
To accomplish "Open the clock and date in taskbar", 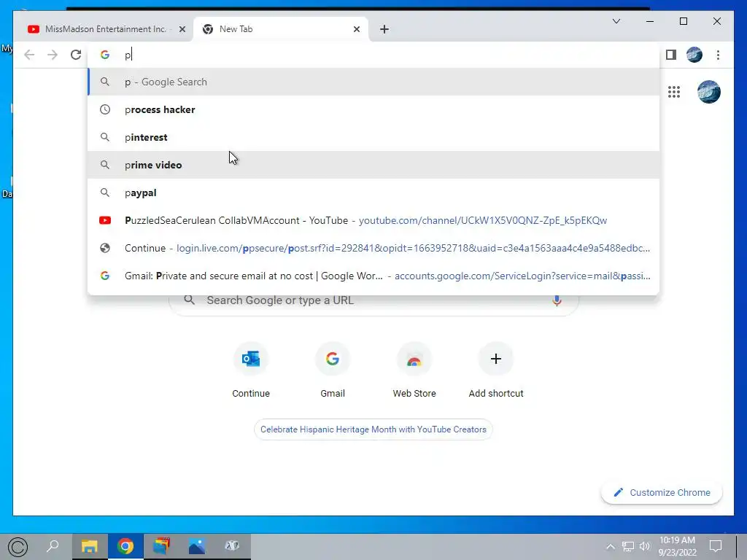I will (677, 546).
